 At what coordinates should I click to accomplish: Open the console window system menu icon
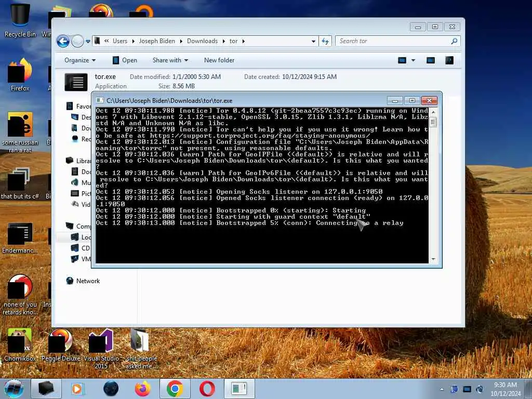pyautogui.click(x=100, y=100)
